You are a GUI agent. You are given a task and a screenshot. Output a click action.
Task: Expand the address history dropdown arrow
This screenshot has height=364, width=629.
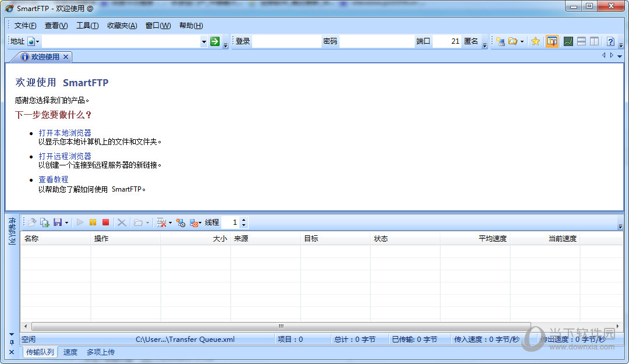tap(204, 41)
